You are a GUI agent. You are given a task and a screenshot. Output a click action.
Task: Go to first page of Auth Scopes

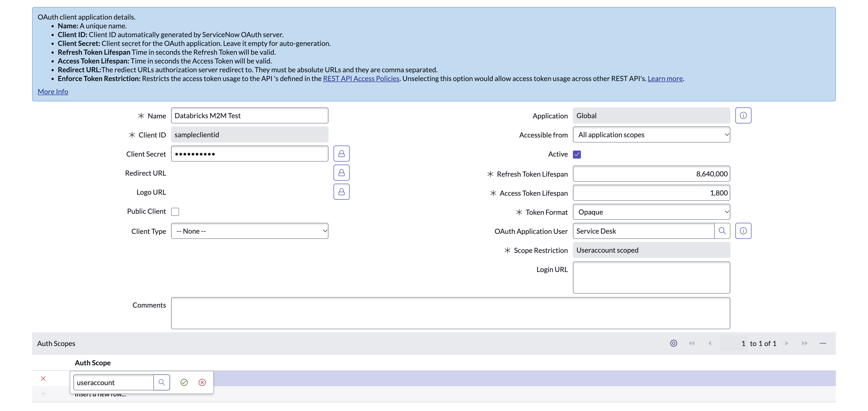(691, 343)
